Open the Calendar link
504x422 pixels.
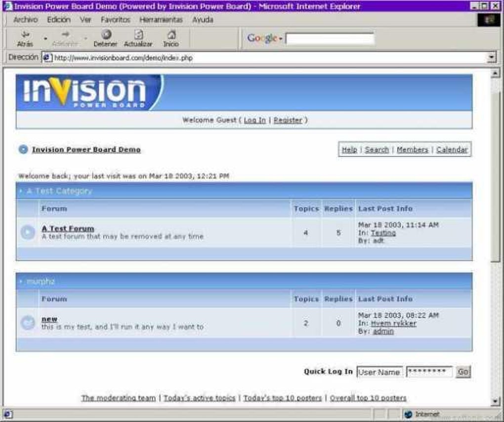coord(452,150)
